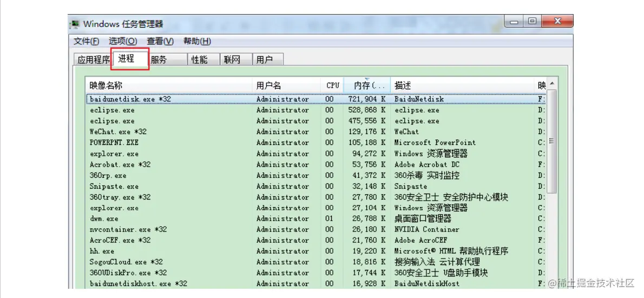Click the 桌面窗口管理器 description

click(x=423, y=218)
